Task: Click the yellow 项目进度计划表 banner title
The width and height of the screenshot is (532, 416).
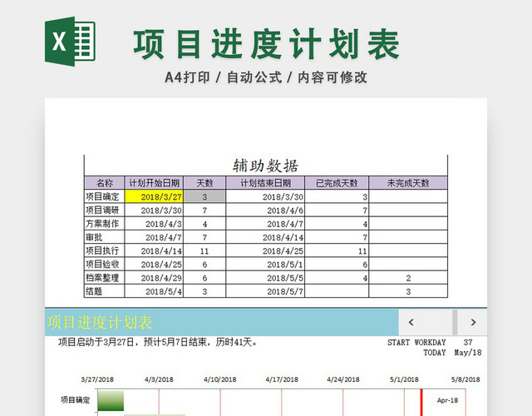Action: [x=100, y=322]
